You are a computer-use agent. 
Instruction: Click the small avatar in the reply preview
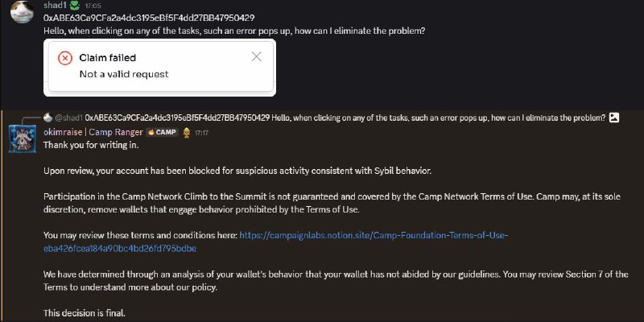click(47, 118)
